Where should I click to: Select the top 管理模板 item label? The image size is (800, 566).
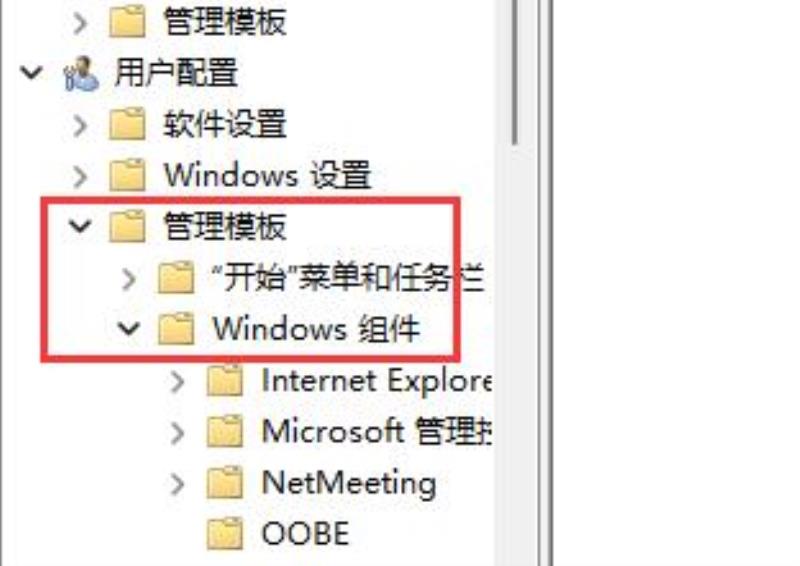tap(225, 22)
